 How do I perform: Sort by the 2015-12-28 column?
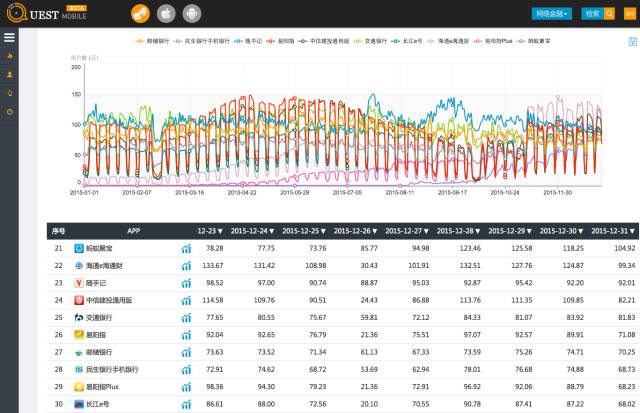[458, 231]
